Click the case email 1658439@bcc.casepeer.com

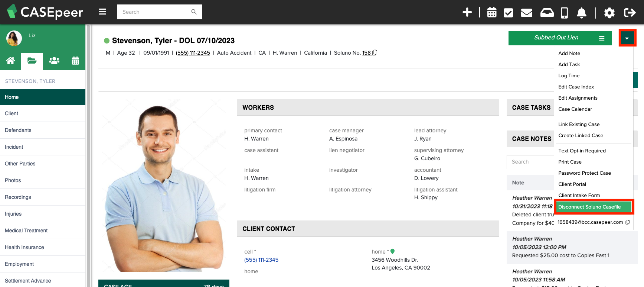(x=590, y=222)
